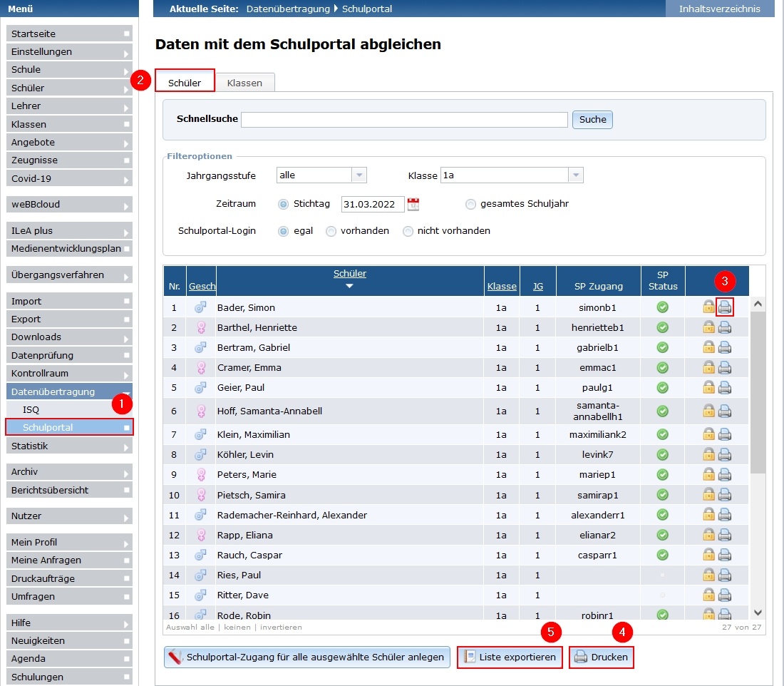Click the printer icon for Rapp, Eliana
This screenshot has width=784, height=686.
click(725, 535)
